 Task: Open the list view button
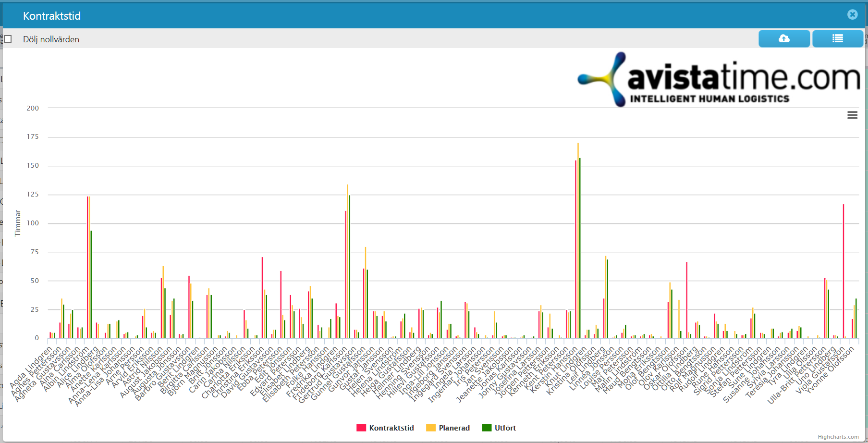pyautogui.click(x=837, y=38)
